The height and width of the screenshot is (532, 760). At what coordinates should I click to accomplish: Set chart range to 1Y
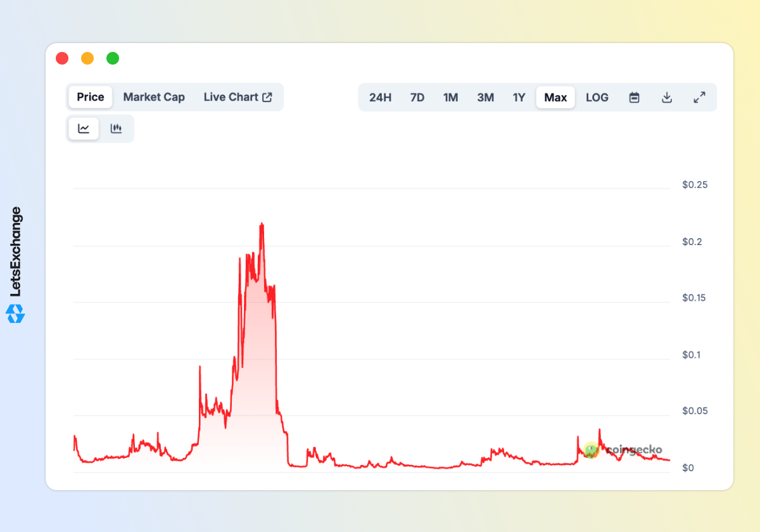(519, 98)
